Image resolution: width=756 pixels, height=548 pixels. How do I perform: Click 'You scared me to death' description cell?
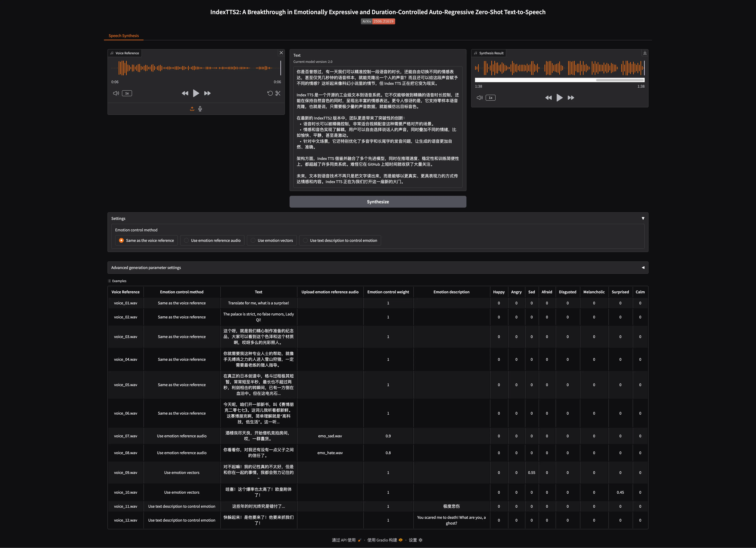click(451, 520)
